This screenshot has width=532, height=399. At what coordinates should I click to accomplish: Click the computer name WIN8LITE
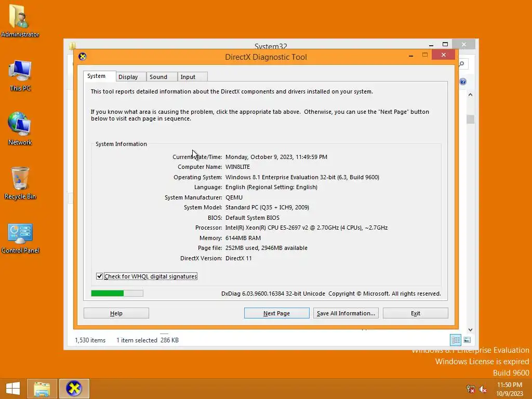point(237,167)
